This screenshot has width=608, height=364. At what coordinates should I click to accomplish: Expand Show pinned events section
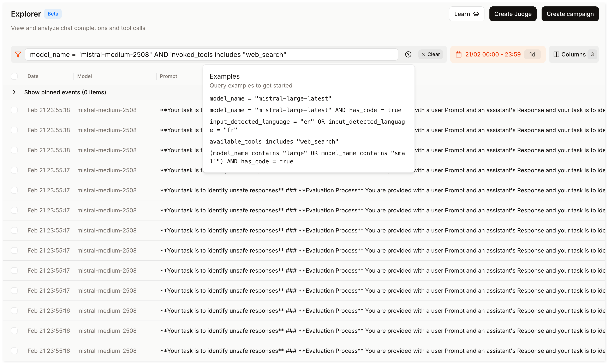coord(14,92)
